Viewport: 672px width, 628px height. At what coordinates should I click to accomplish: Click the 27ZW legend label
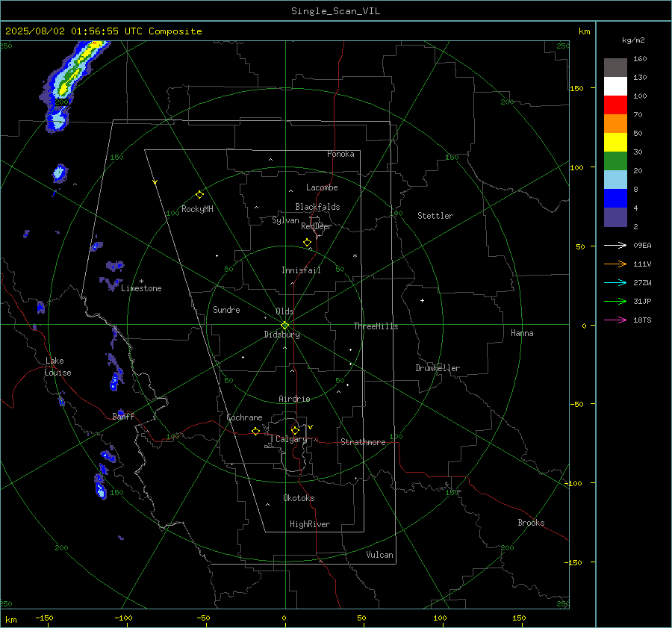[x=642, y=282]
